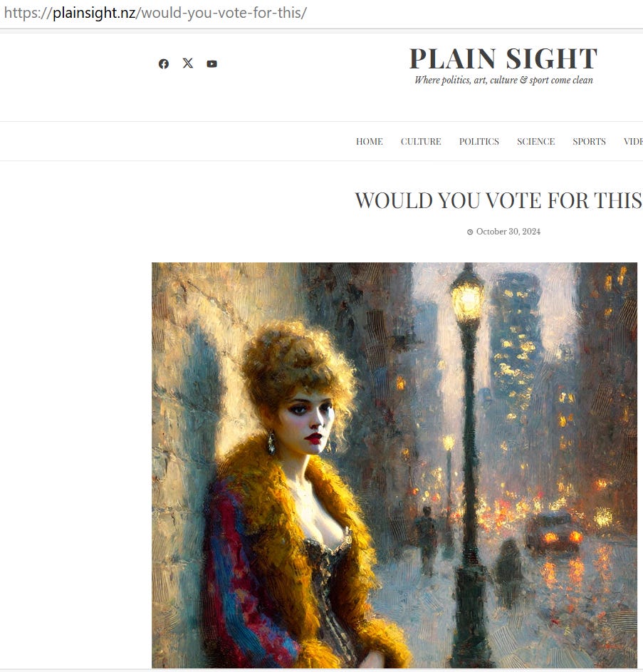Click the would-you-vote-for-this URL path
Screen dimensions: 643x672
[x=221, y=13]
